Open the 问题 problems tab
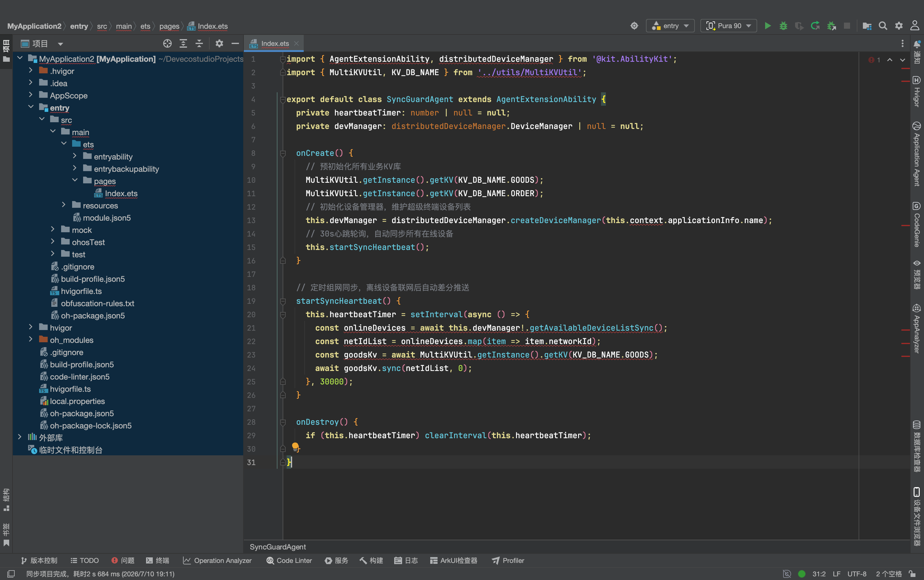The image size is (924, 580). 123,560
